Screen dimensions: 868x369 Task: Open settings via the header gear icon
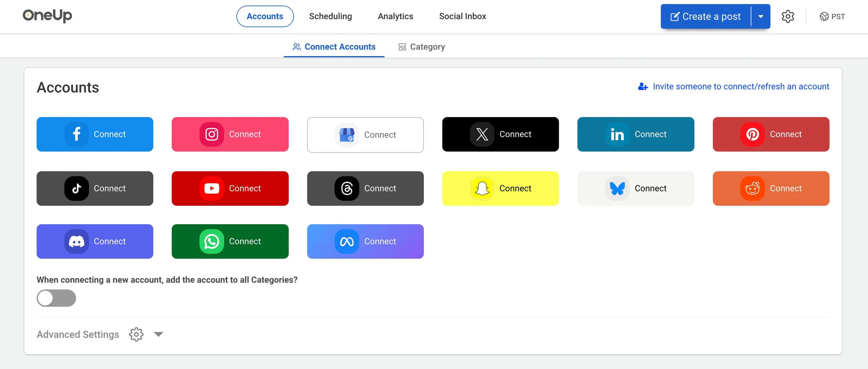[788, 16]
